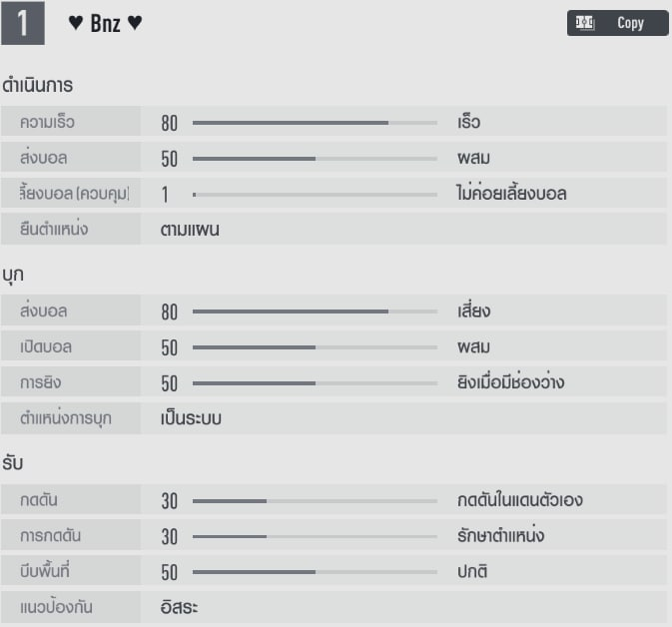Click the ความเร็ว speed slider
The width and height of the screenshot is (672, 627).
click(315, 123)
